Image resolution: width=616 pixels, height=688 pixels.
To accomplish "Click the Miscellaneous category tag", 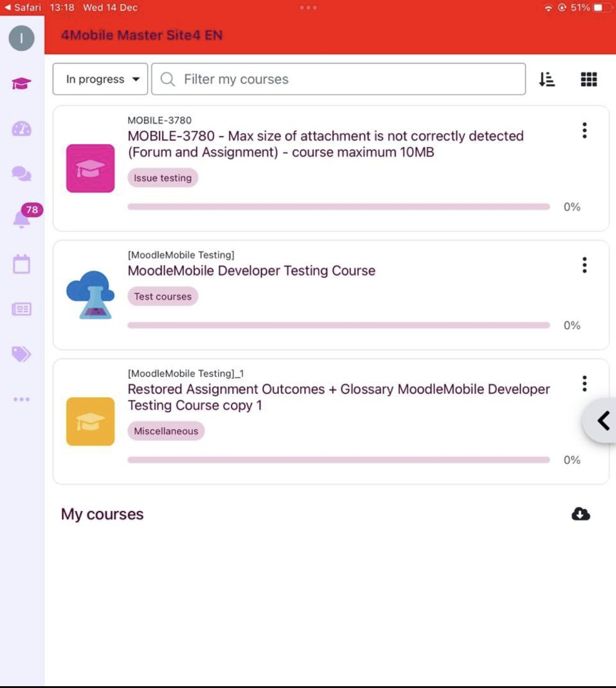I will pos(166,431).
